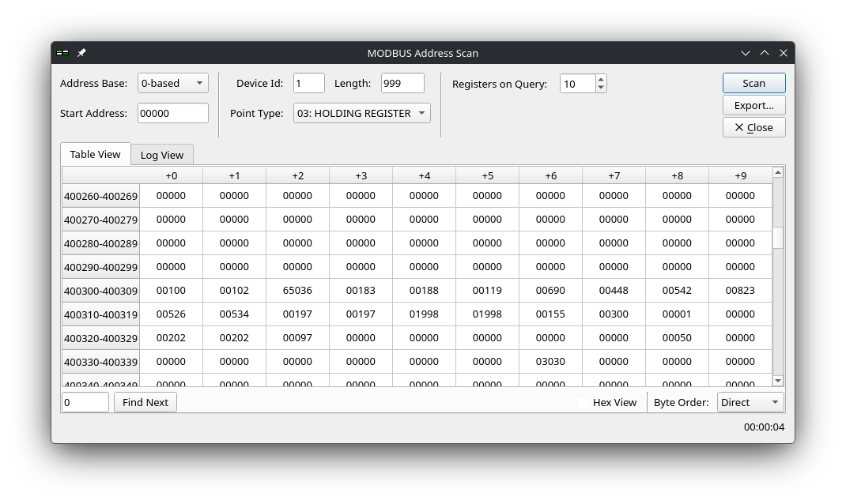
Task: Enable the Hex View checkbox
Action: [584, 402]
